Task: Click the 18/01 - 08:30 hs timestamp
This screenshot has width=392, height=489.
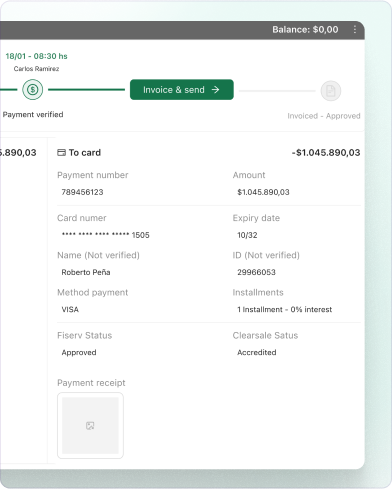Action: pos(36,56)
